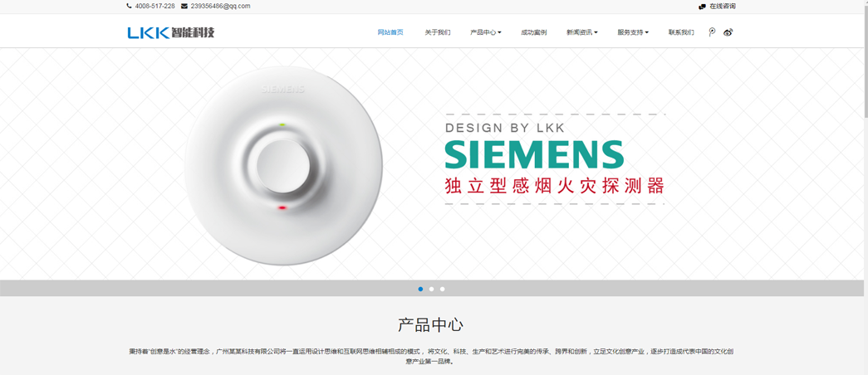The width and height of the screenshot is (868, 375).
Task: Expand the 产品中心 dropdown menu
Action: click(485, 32)
